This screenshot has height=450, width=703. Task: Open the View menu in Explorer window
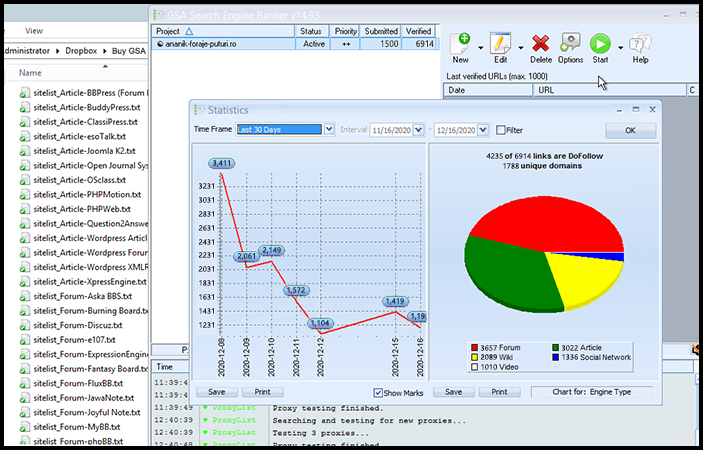(x=34, y=31)
